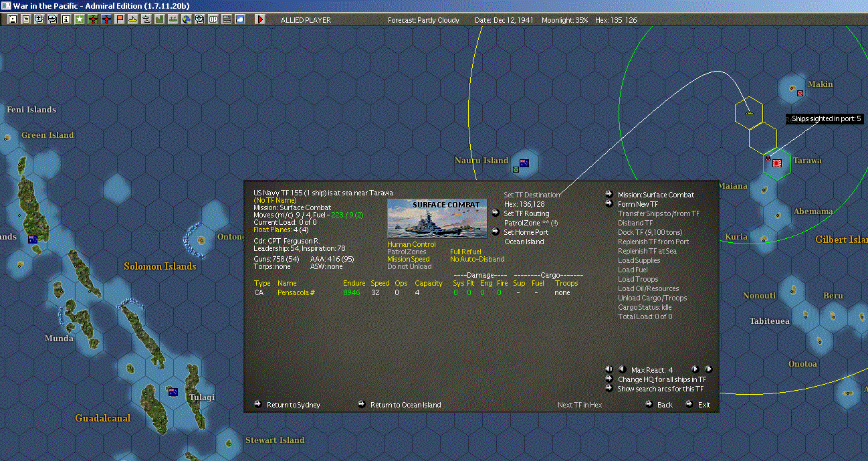This screenshot has height=461, width=868.
Task: Click Return to Ocean Island
Action: point(406,405)
